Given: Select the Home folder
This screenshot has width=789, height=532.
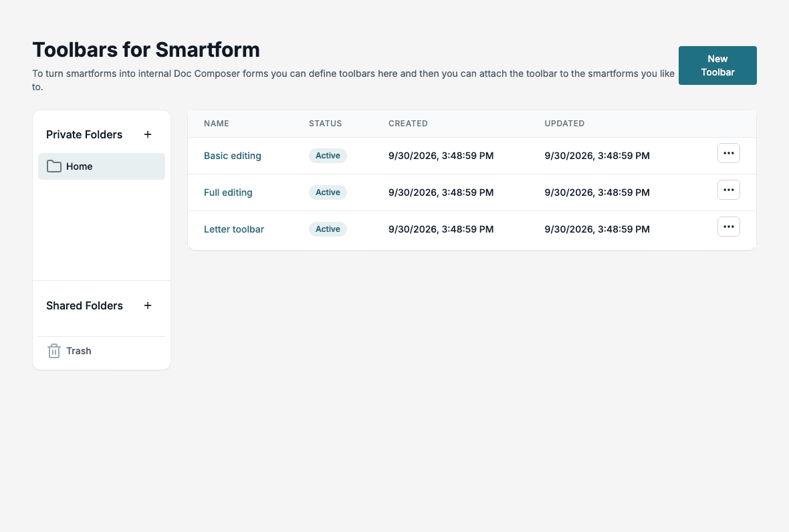Looking at the screenshot, I should pyautogui.click(x=102, y=166).
